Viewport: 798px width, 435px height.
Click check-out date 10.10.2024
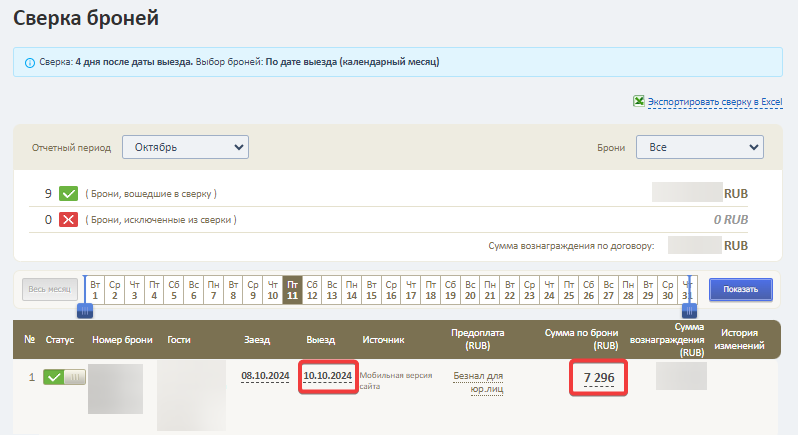(328, 376)
